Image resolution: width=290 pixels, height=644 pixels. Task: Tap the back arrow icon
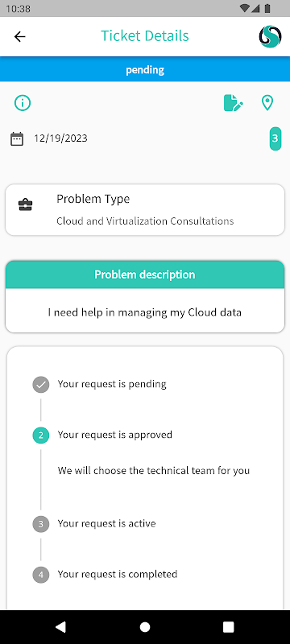click(19, 36)
